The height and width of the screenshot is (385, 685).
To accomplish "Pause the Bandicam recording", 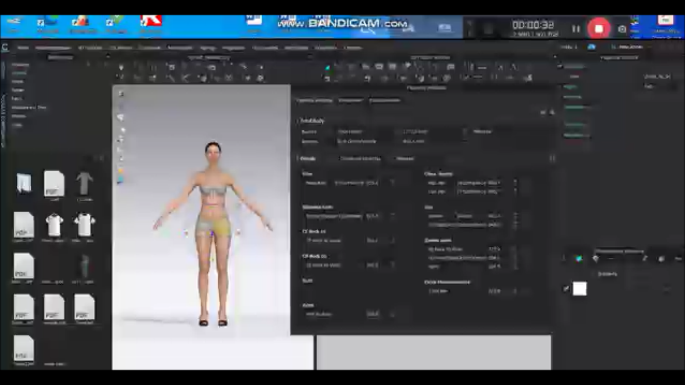I will coord(576,29).
